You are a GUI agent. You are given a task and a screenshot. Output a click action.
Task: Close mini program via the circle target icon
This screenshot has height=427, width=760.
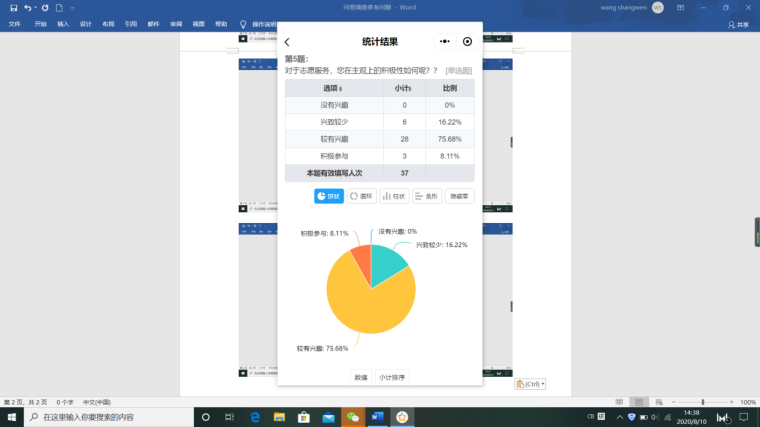[467, 42]
